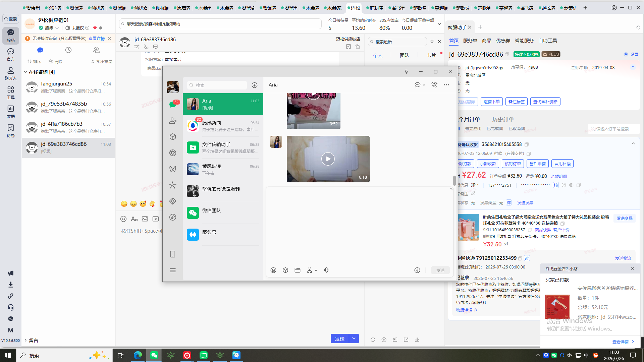Open the 历史订单 tab

pyautogui.click(x=502, y=119)
